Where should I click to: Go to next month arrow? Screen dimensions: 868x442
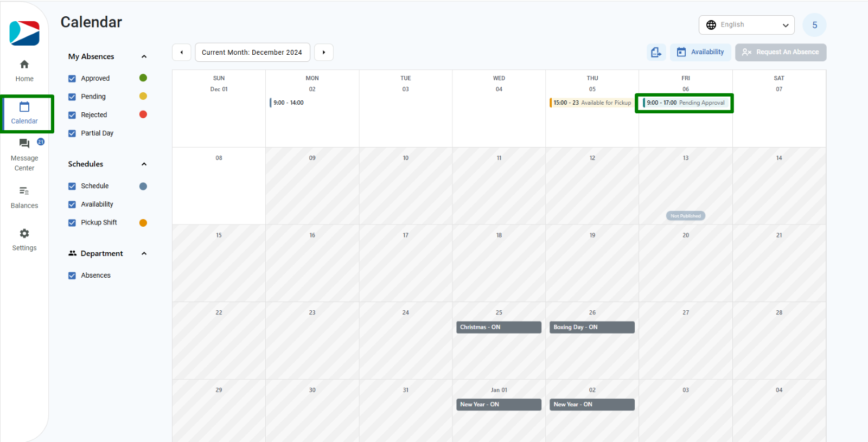point(324,53)
